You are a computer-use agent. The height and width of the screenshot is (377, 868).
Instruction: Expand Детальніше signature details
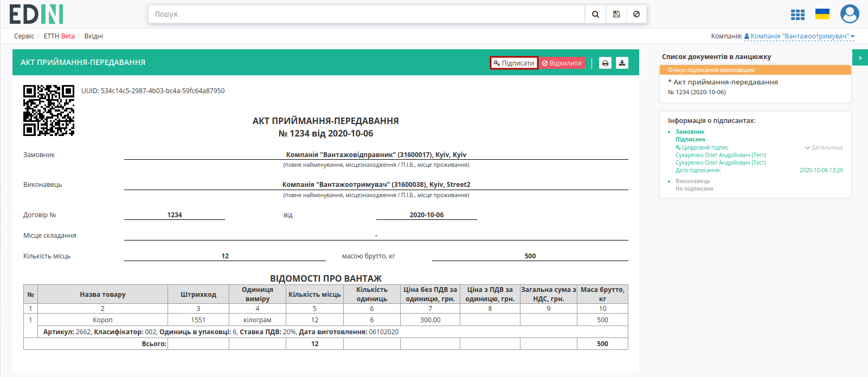click(x=824, y=147)
